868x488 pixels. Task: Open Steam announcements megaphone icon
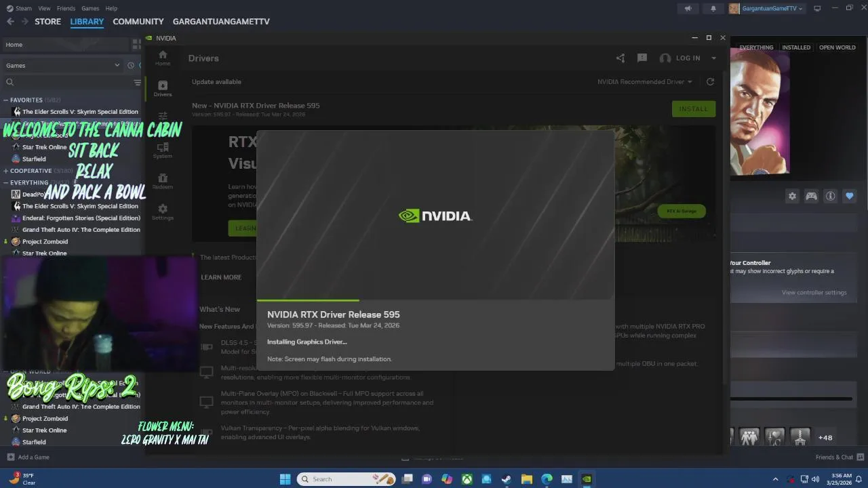pyautogui.click(x=688, y=9)
